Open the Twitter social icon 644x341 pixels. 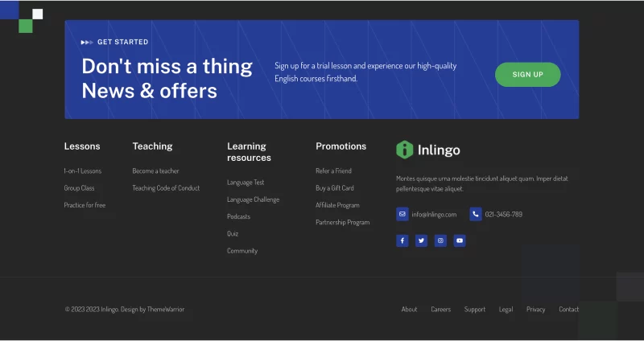pyautogui.click(x=421, y=240)
